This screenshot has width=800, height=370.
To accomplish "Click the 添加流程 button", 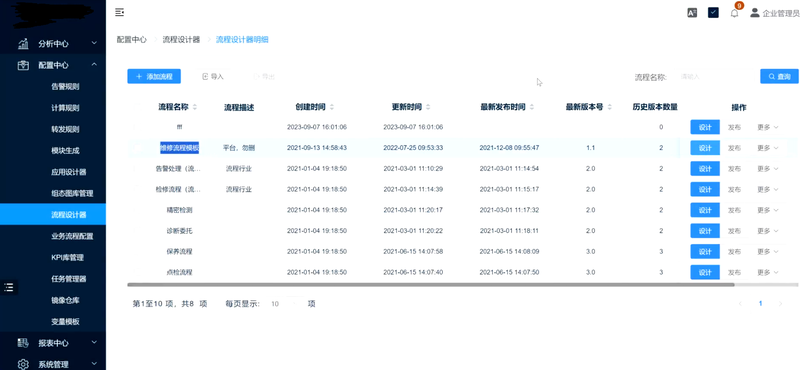I will pos(154,77).
